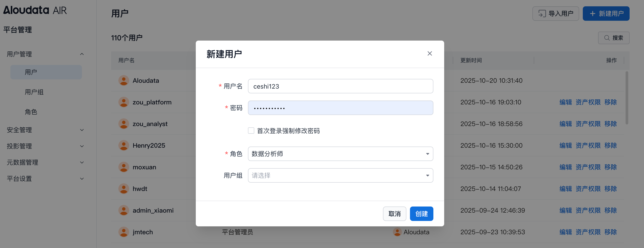Click the avatar icon beside Henry2025

124,146
